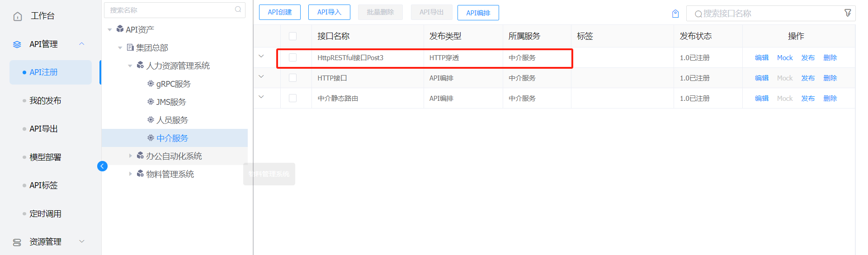Collapse the 集团总部 tree node arrow
The image size is (868, 255).
click(x=120, y=48)
